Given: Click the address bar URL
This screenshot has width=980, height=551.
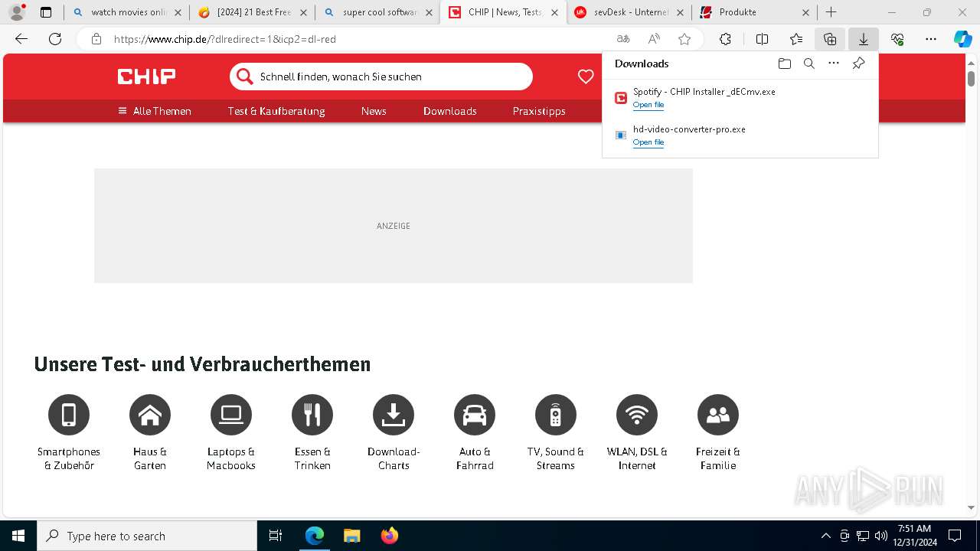Looking at the screenshot, I should 225,39.
